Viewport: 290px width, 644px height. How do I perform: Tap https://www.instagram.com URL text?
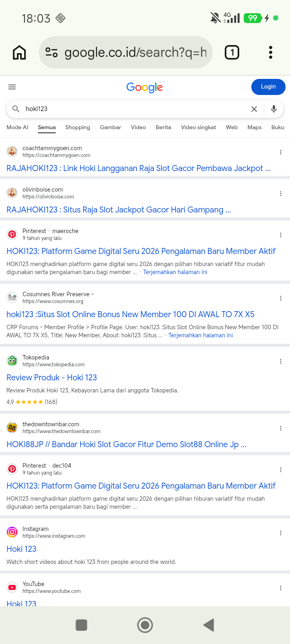pyautogui.click(x=54, y=536)
